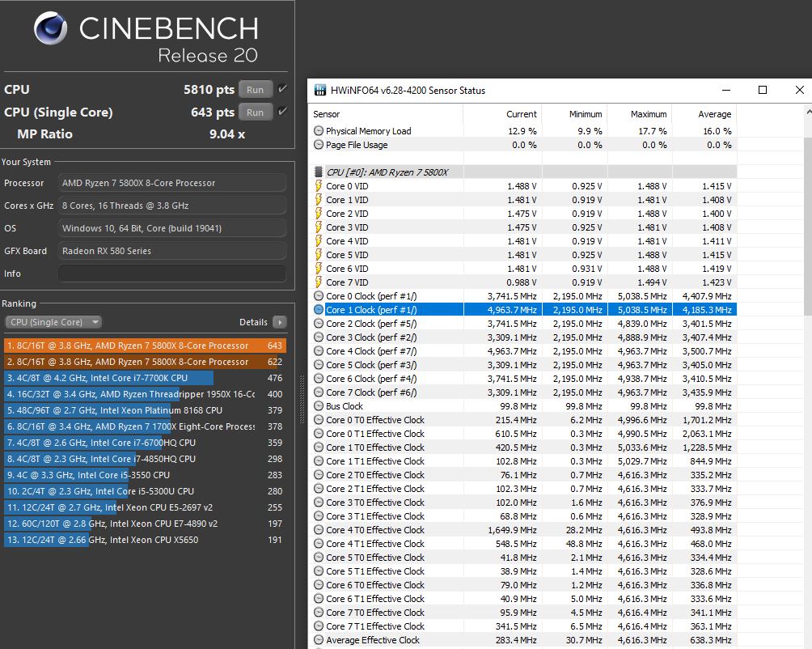Click the HWiNFO64 vertical scrollbar thumb

pyautogui.click(x=808, y=225)
